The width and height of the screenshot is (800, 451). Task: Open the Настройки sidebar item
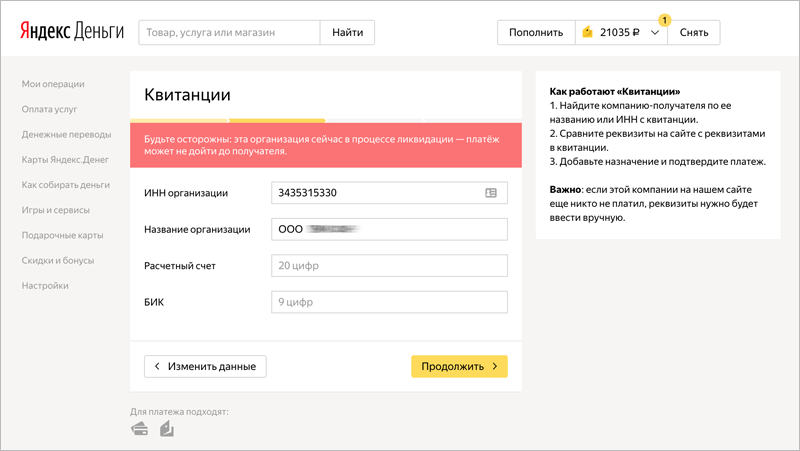point(45,286)
